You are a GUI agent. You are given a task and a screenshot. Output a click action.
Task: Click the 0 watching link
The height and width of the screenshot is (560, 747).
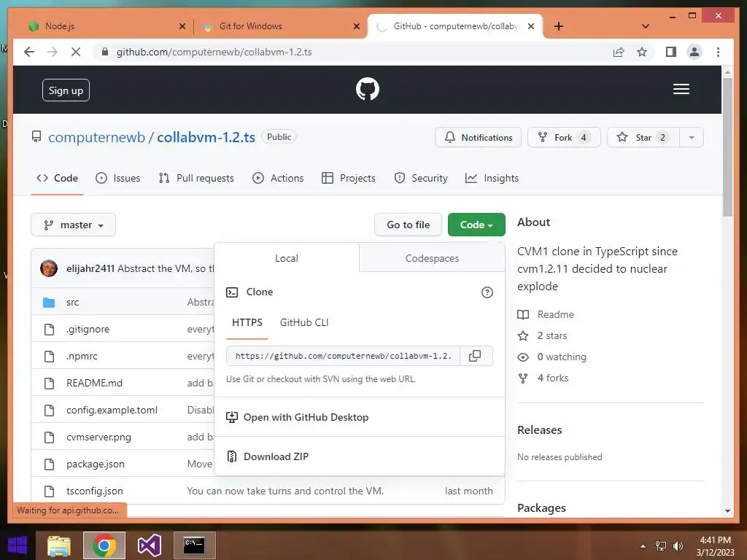[552, 357]
